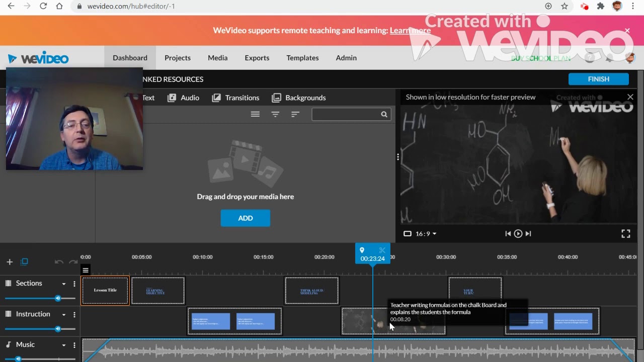Open Chrome three-dot menu

pyautogui.click(x=633, y=6)
